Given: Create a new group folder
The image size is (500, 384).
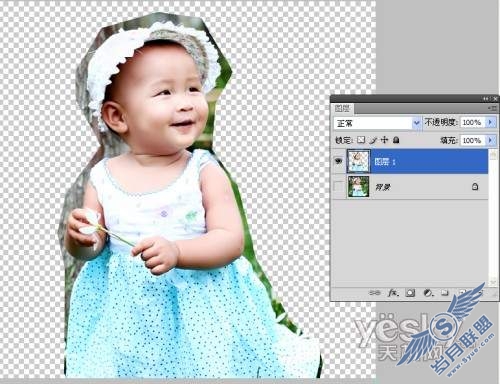Looking at the screenshot, I should click(445, 293).
